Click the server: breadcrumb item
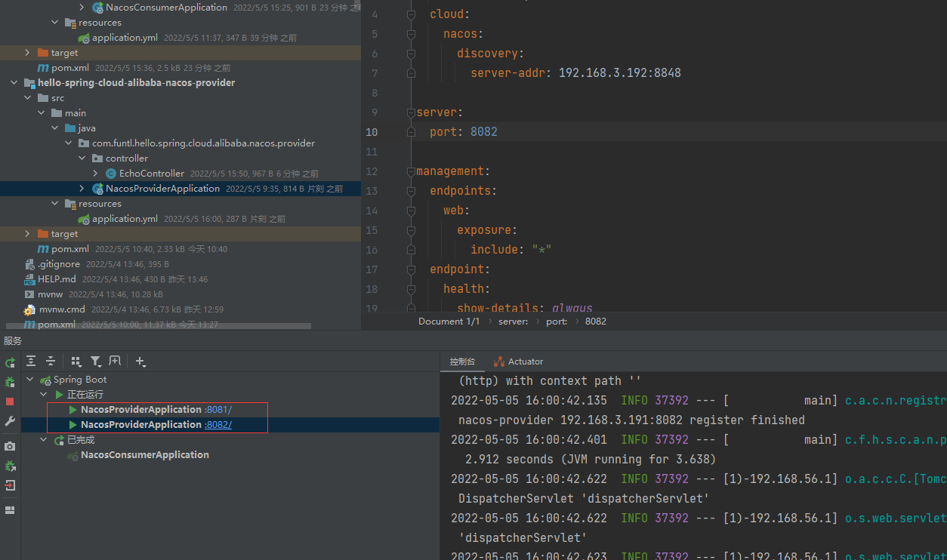947x560 pixels. click(x=515, y=322)
